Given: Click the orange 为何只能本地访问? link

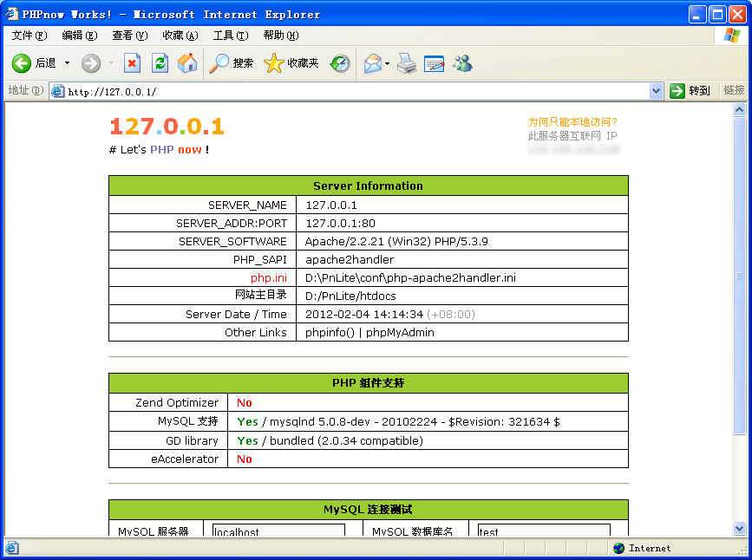Looking at the screenshot, I should click(573, 121).
